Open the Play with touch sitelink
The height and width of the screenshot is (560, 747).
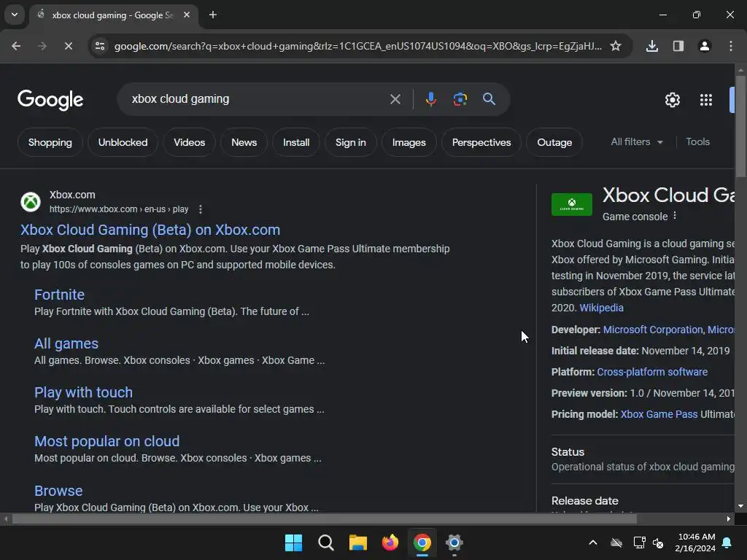(x=83, y=392)
